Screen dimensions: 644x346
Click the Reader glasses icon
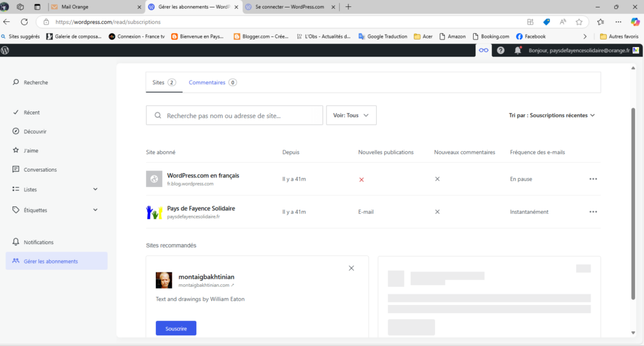pos(483,50)
